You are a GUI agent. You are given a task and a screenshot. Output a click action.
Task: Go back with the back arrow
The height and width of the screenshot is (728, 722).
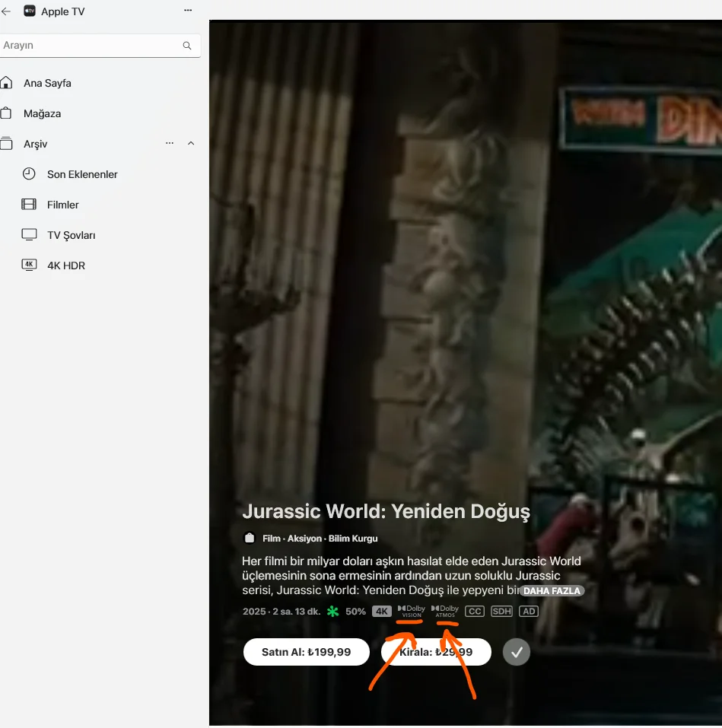(x=5, y=11)
